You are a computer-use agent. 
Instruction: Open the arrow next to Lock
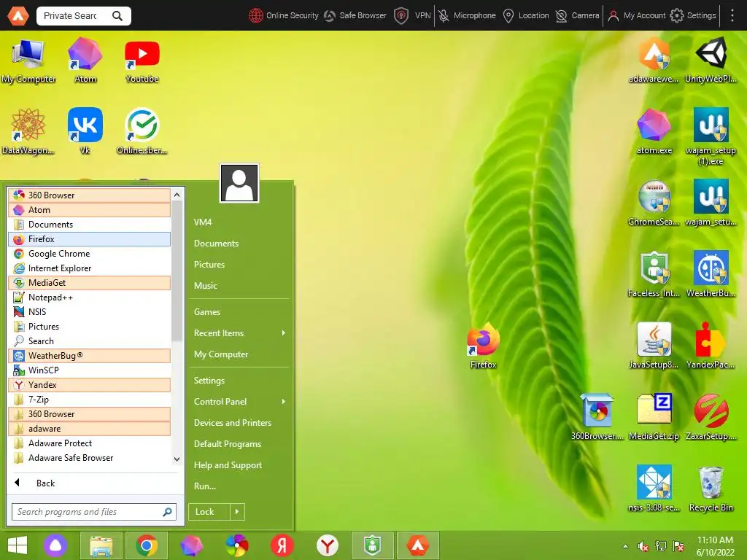pyautogui.click(x=237, y=511)
